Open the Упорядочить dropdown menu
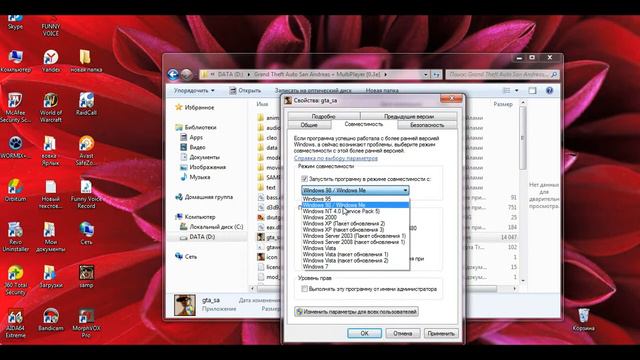Screen dimensions: 640x360 (194, 91)
